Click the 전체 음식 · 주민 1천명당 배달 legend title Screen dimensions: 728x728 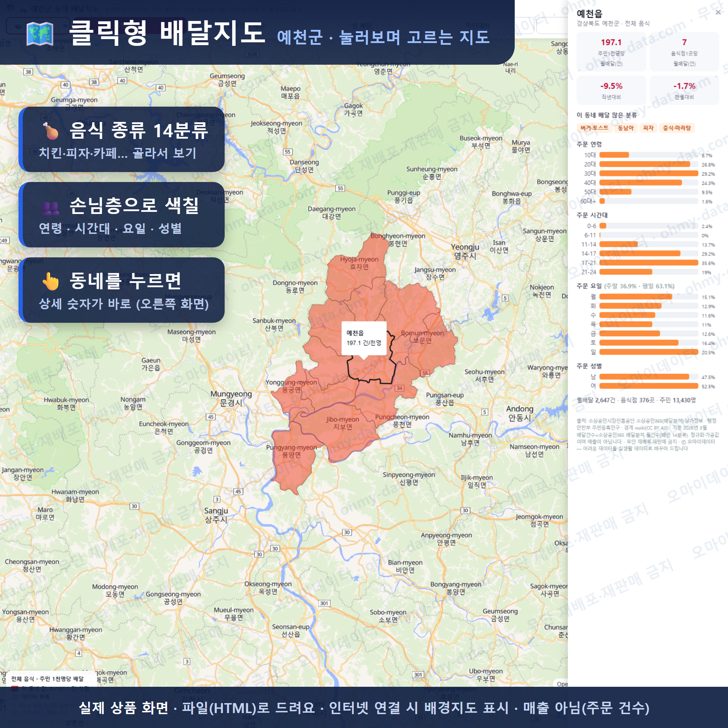pyautogui.click(x=48, y=679)
